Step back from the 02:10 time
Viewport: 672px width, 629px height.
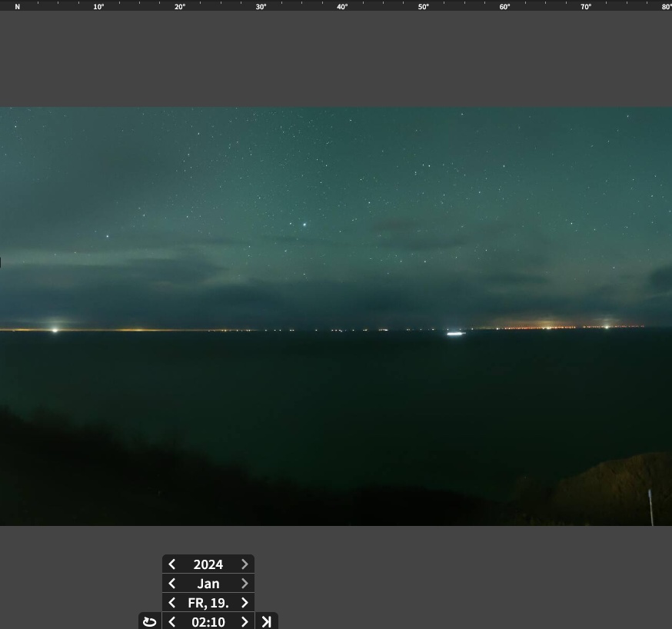[x=172, y=621]
